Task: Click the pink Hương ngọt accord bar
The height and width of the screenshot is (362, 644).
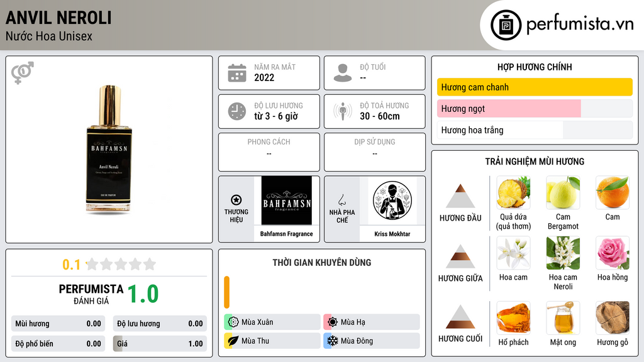Action: 509,109
